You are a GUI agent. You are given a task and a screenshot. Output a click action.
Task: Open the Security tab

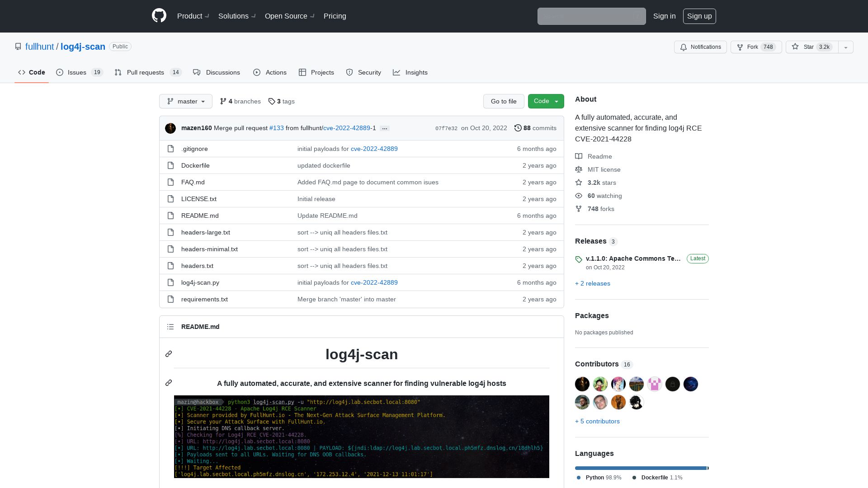[x=363, y=72]
